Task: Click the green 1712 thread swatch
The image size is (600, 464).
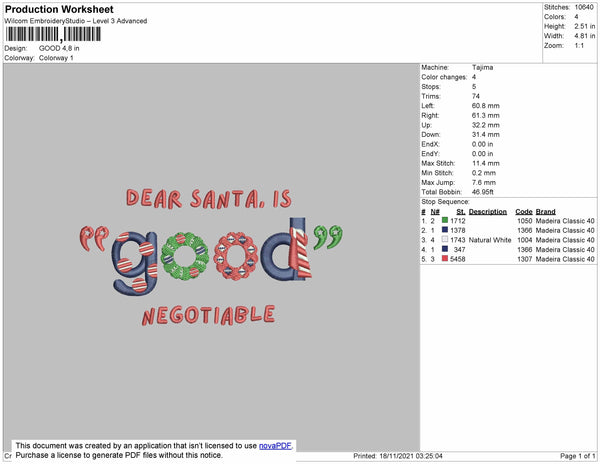Action: tap(445, 220)
